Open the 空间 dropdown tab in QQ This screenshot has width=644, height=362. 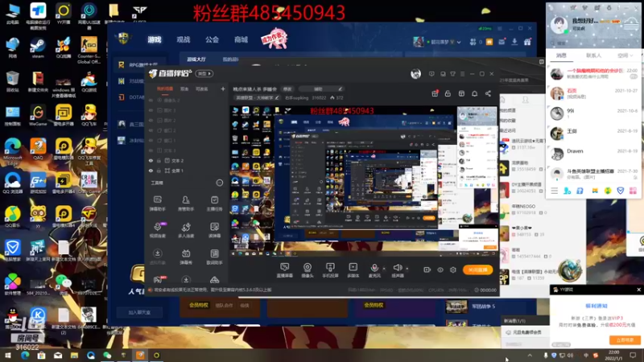(625, 56)
